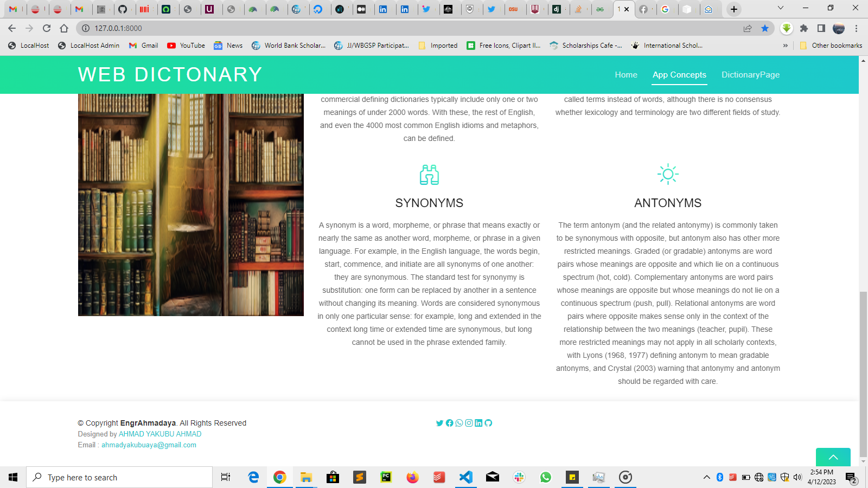
Task: Click the AHMAD YAKUBU AHMAD designer link
Action: tap(159, 434)
